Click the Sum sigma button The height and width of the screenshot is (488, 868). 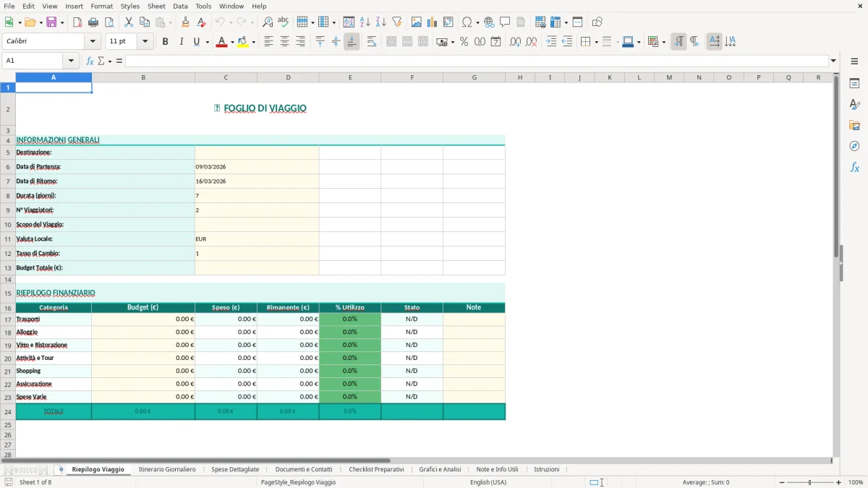coord(101,61)
